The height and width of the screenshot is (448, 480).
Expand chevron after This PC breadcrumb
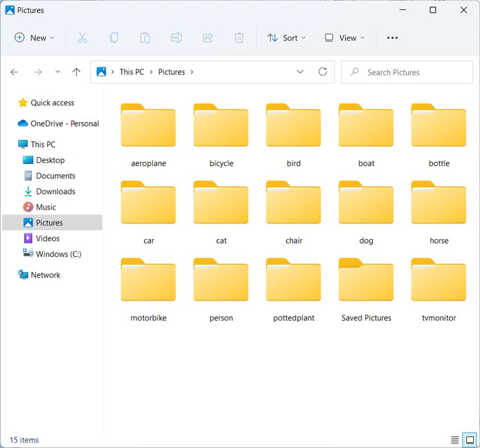[x=151, y=72]
